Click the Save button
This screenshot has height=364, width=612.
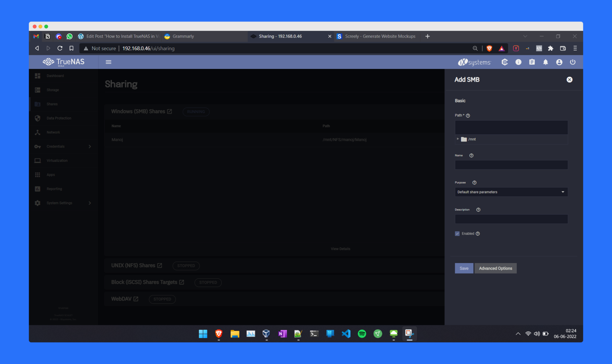[x=464, y=268]
